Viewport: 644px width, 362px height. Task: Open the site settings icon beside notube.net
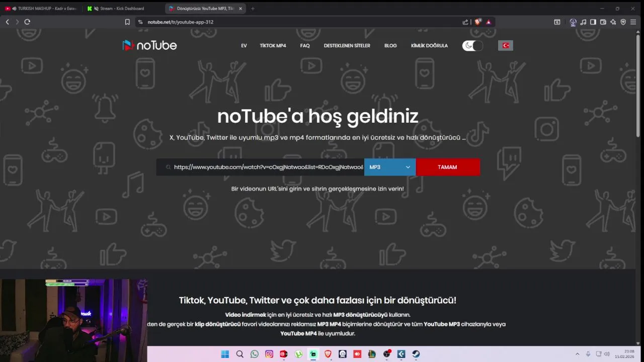tap(140, 22)
